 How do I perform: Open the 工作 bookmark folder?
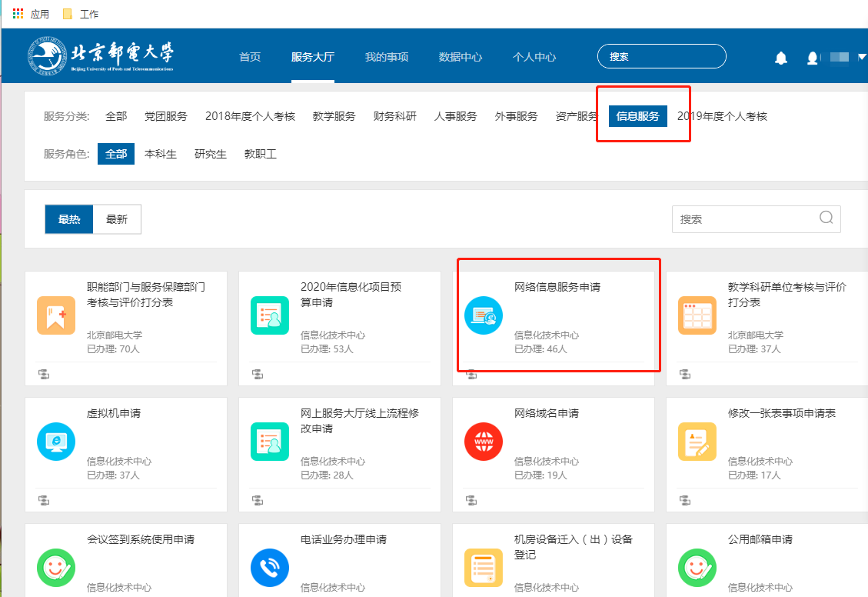point(81,14)
